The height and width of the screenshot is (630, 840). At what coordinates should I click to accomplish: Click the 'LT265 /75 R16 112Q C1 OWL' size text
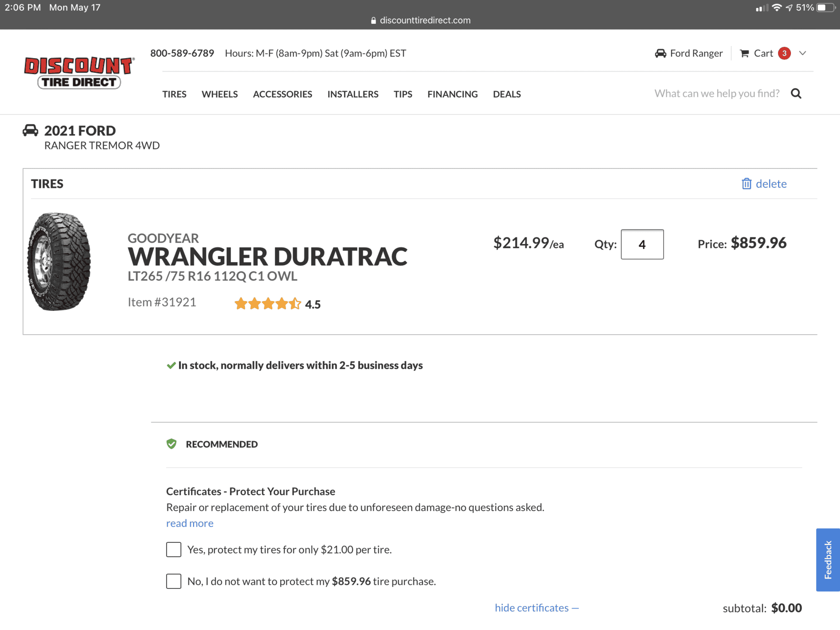point(212,276)
